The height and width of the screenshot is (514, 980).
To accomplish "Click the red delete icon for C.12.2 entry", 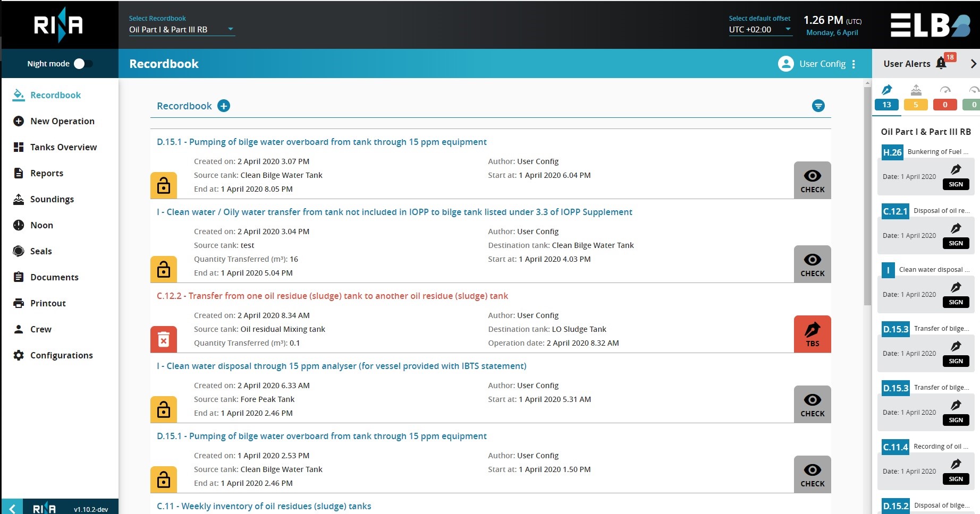I will (164, 339).
